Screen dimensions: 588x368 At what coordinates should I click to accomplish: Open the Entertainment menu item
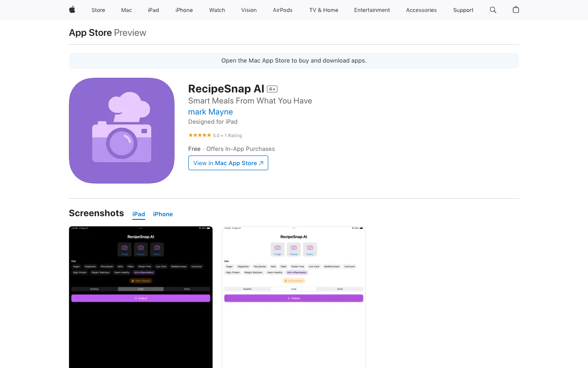(372, 10)
